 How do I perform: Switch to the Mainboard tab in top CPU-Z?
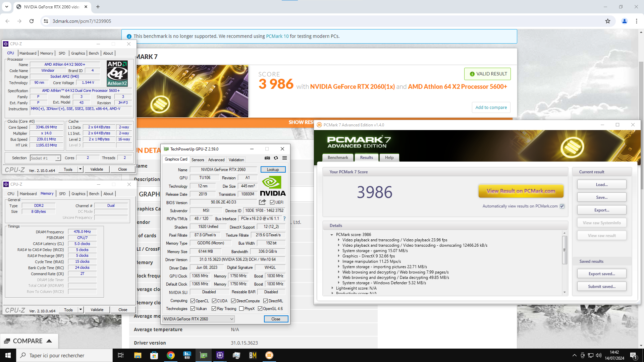(x=28, y=53)
